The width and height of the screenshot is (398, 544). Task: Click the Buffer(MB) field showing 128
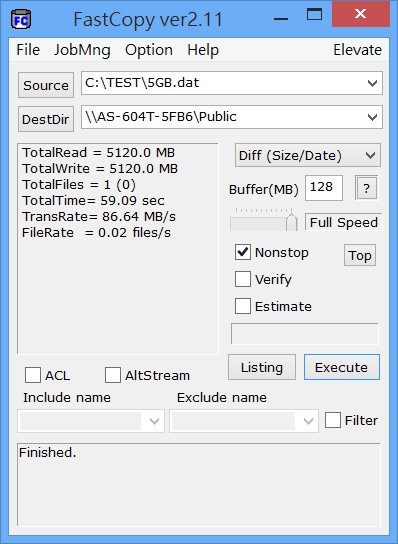[324, 188]
